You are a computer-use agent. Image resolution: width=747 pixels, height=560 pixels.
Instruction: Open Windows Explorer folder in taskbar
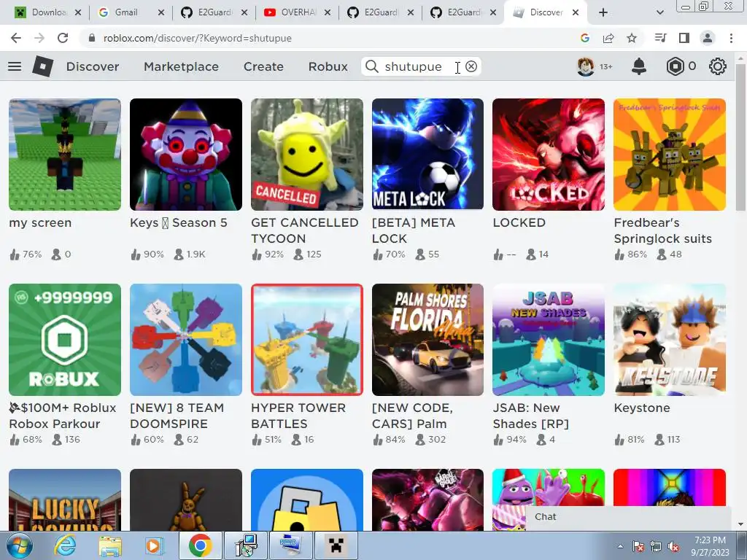(110, 546)
